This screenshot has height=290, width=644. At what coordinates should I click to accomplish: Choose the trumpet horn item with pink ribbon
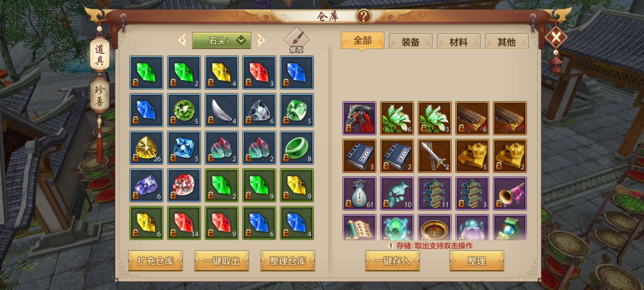(x=510, y=193)
